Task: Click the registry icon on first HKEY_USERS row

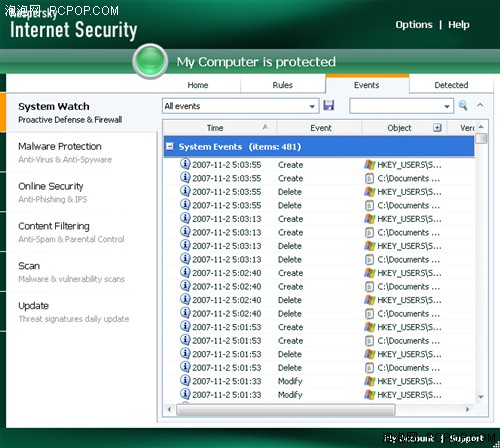Action: click(x=369, y=165)
